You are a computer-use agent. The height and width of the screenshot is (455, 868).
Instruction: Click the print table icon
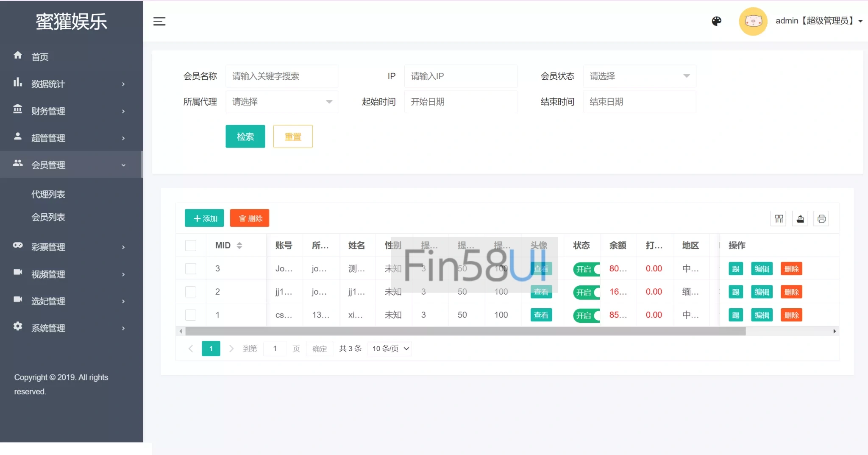[x=821, y=219]
